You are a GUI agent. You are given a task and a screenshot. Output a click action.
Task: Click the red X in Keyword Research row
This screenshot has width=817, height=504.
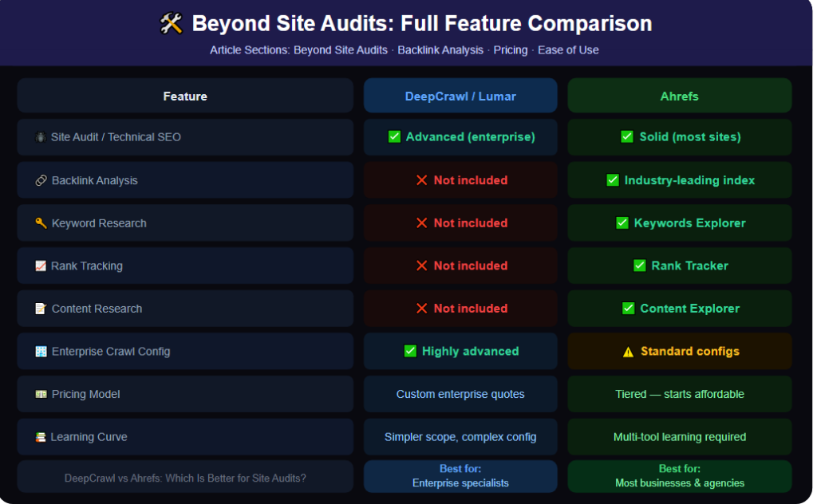pos(421,222)
